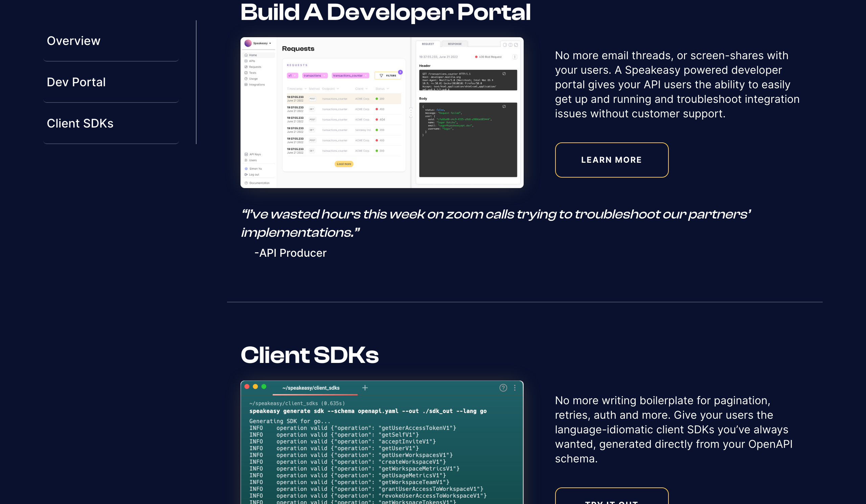Open the Timestamp column sort dropdown
The image size is (866, 504).
click(305, 89)
